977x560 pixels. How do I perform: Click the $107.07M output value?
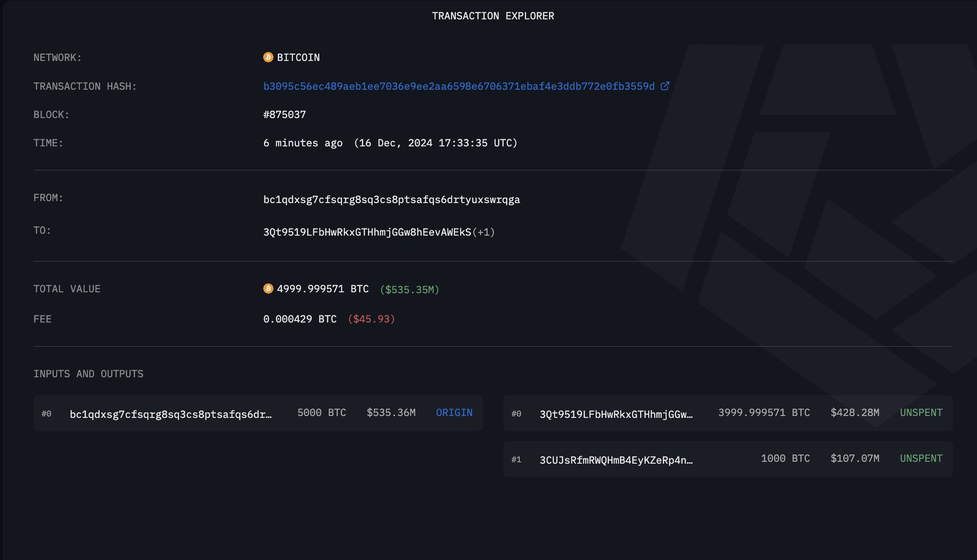[855, 458]
